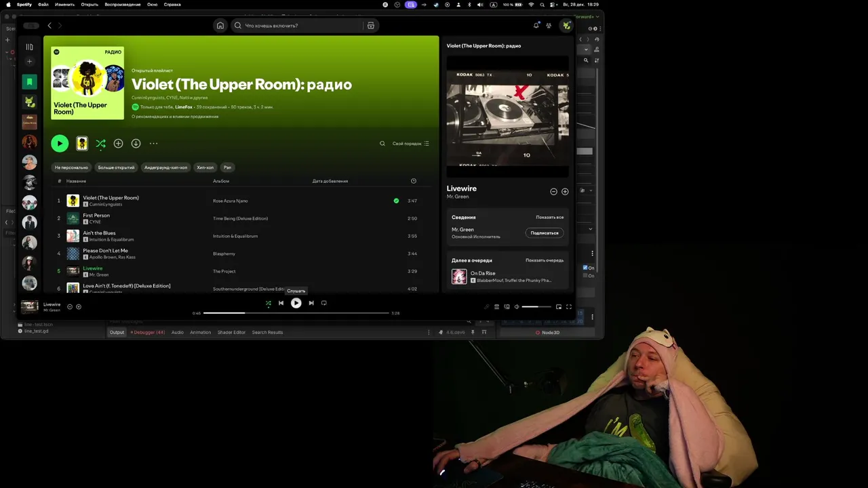This screenshot has height=488, width=868.
Task: Click the big green Play button
Action: click(x=60, y=143)
